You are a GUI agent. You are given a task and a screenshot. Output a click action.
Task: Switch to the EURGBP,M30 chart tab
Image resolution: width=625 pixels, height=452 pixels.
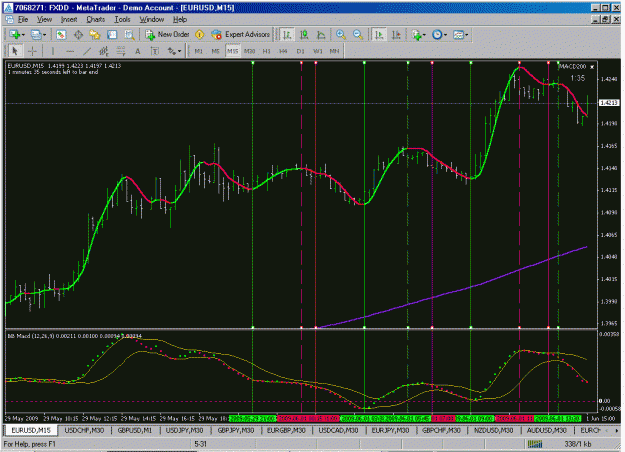click(x=286, y=430)
